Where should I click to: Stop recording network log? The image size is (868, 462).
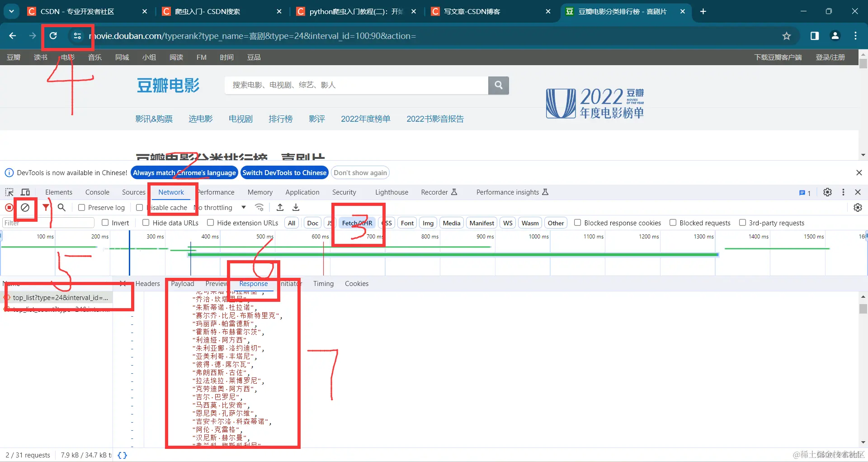coord(9,207)
